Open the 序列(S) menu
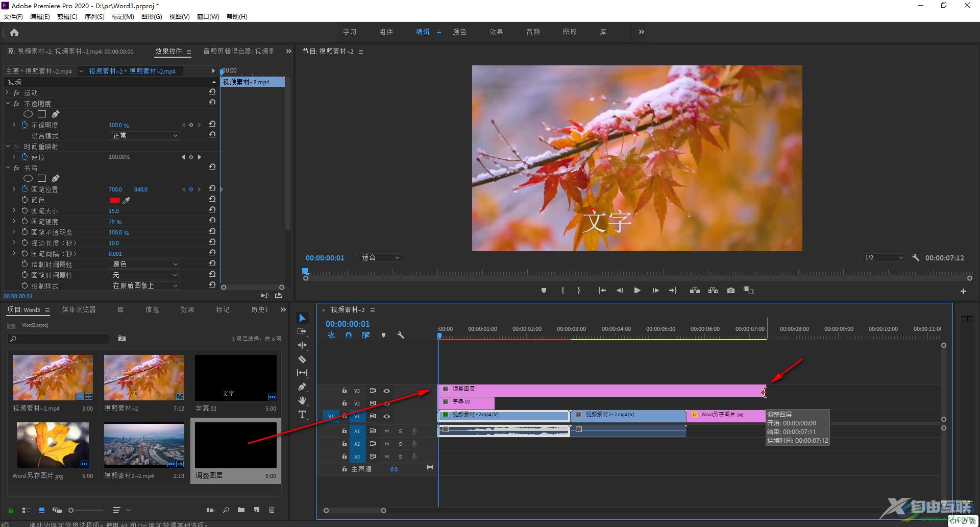 (94, 17)
